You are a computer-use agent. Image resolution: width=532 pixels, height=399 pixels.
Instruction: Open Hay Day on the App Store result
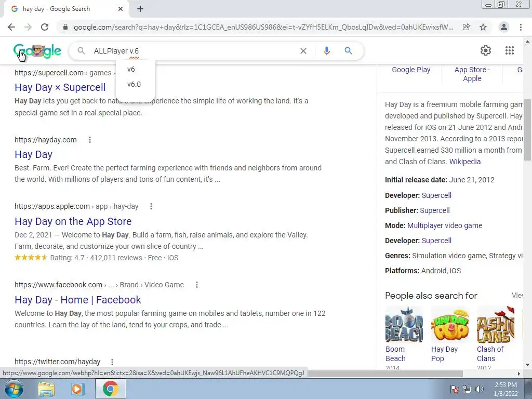click(x=73, y=221)
